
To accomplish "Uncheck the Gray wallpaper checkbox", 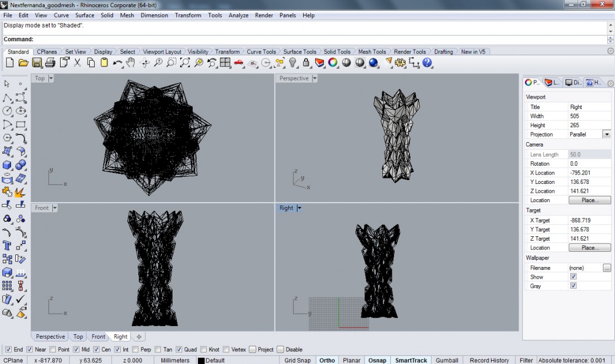I will point(573,286).
